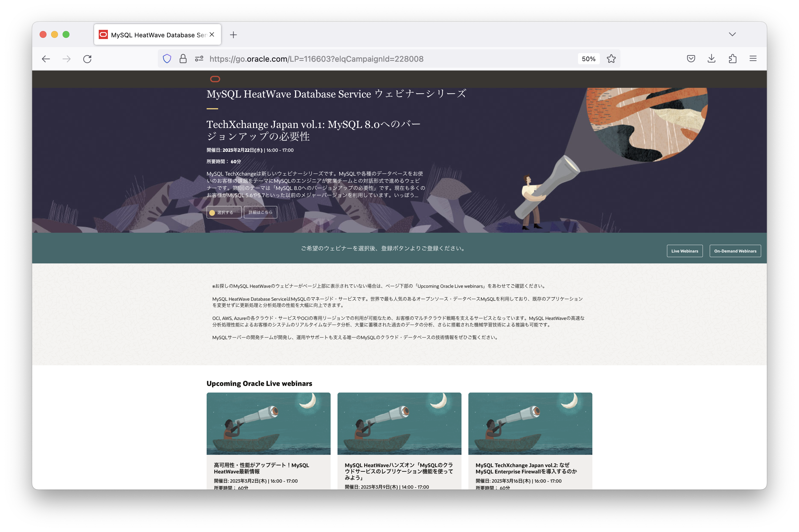Click the 詳細はこちら details button
This screenshot has height=532, width=799.
click(260, 212)
